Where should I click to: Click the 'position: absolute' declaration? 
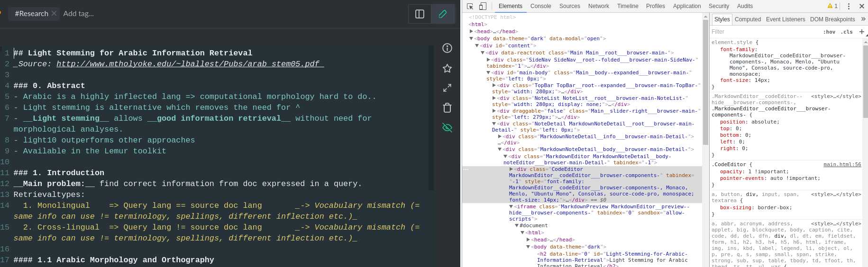749,122
